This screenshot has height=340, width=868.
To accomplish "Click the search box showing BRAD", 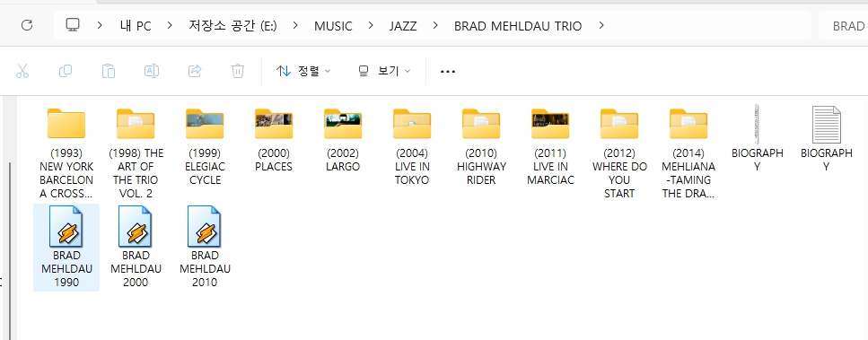I will [x=843, y=26].
